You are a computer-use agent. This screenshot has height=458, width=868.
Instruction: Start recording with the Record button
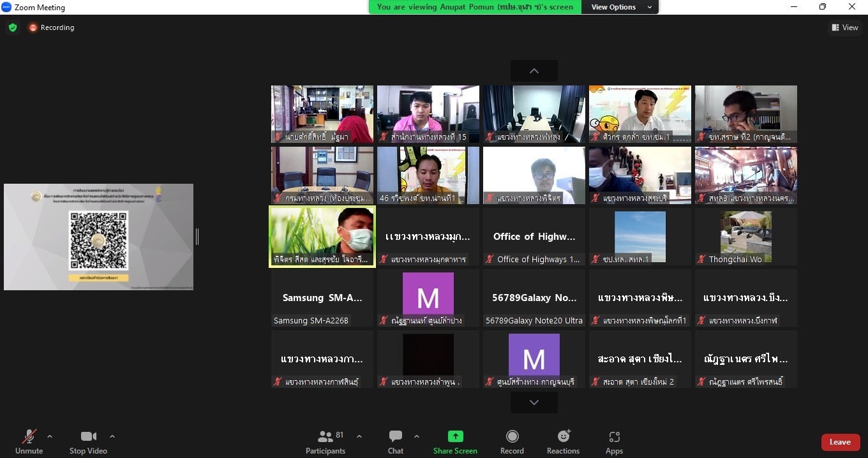coord(512,437)
